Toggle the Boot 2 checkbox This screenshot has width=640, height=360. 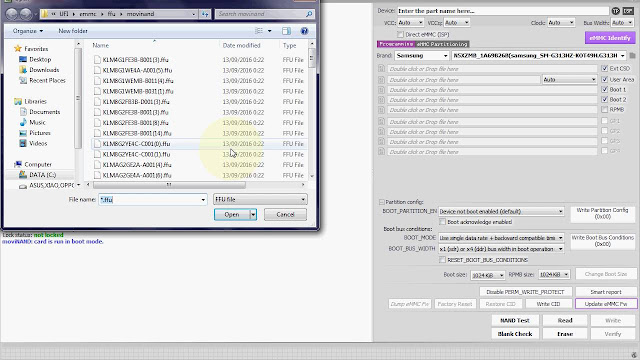coord(604,100)
